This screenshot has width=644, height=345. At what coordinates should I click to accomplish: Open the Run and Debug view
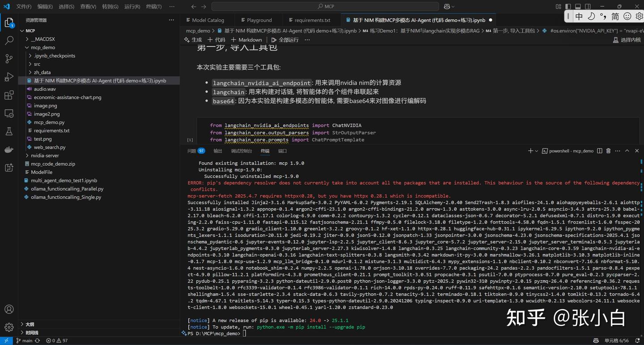[x=9, y=77]
